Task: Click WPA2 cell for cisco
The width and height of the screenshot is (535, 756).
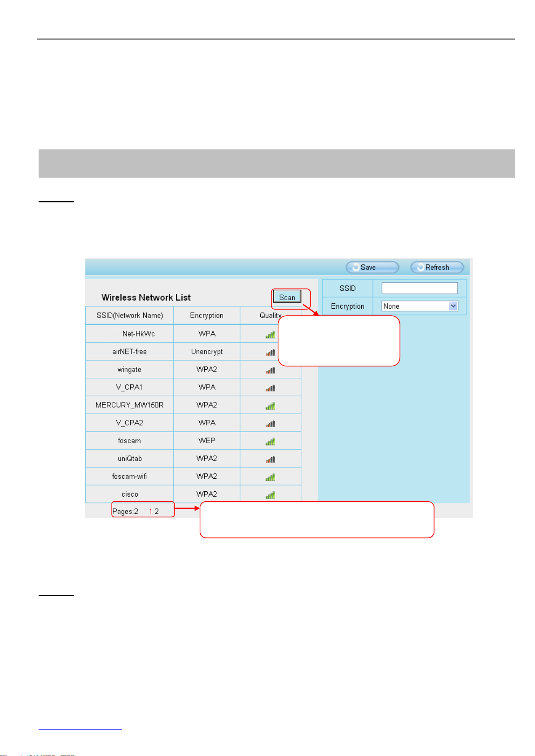Action: click(207, 494)
